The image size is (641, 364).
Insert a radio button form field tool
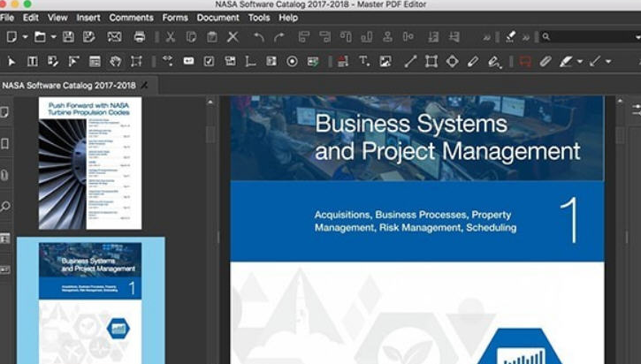coord(292,61)
